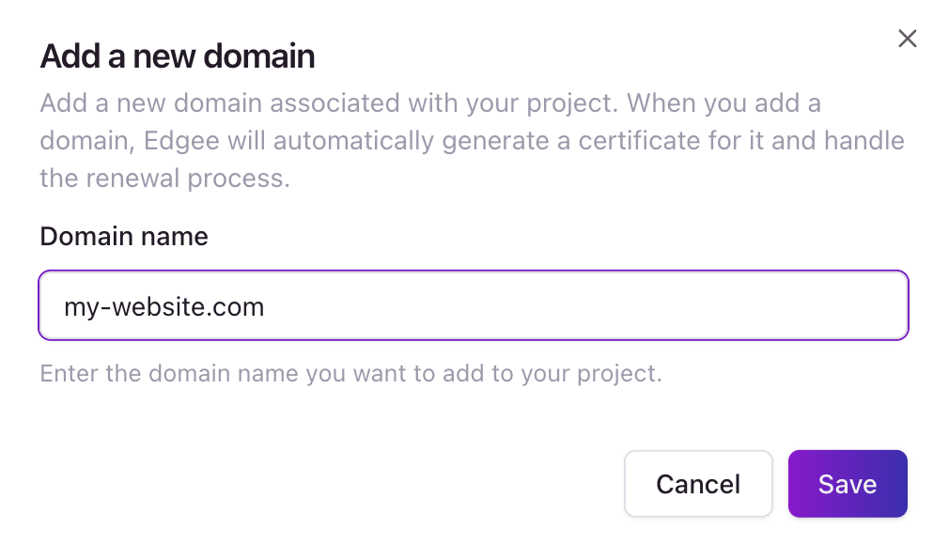Click the close cross in the corner
Viewport: 949px width, 560px height.
[x=907, y=39]
